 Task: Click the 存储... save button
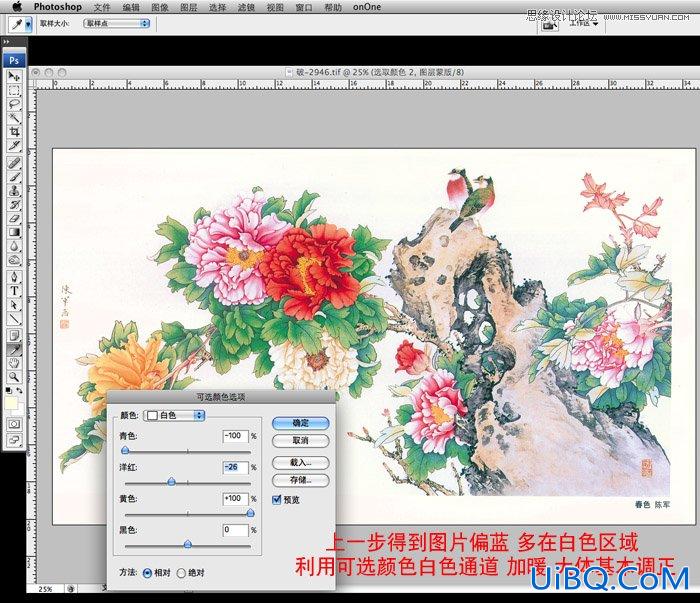(x=301, y=480)
